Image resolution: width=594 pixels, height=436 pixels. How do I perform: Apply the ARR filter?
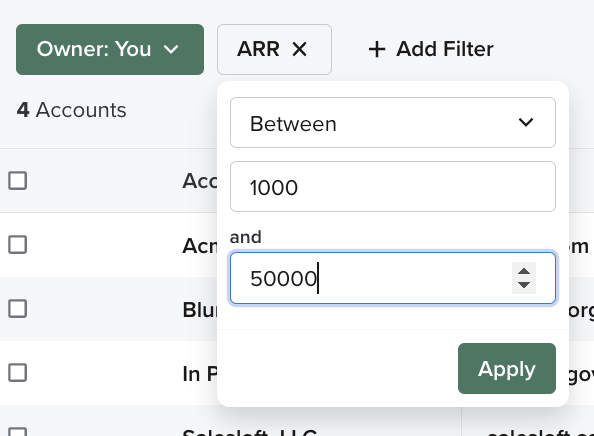(x=506, y=369)
